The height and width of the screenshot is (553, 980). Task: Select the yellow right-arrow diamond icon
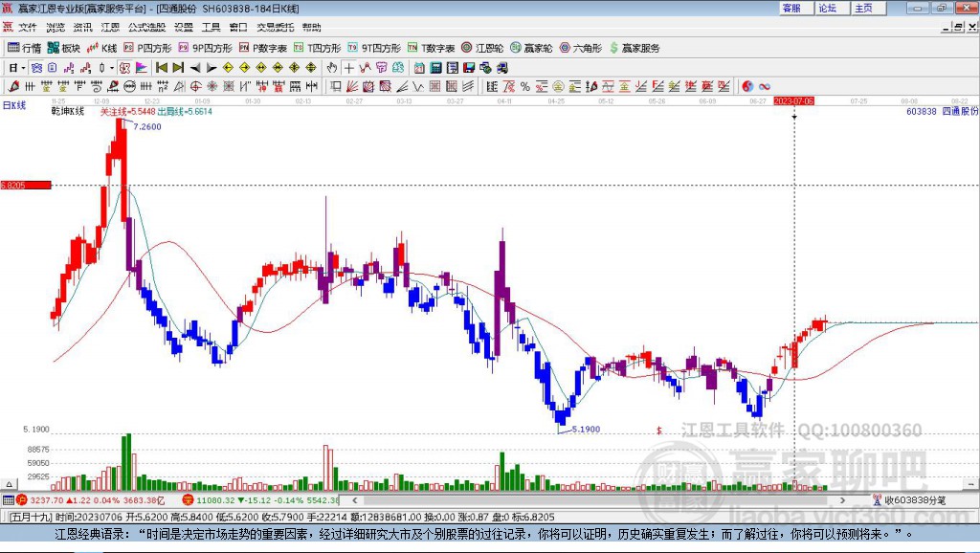[244, 68]
